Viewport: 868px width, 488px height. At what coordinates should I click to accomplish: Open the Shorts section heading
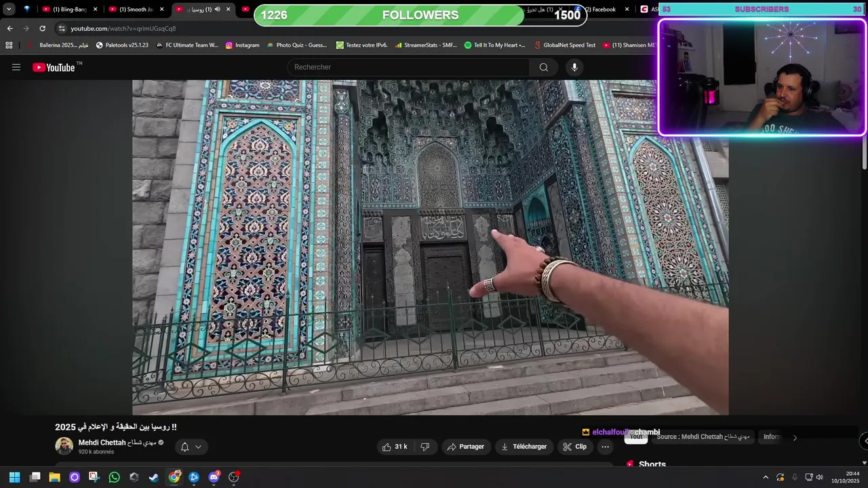click(652, 465)
